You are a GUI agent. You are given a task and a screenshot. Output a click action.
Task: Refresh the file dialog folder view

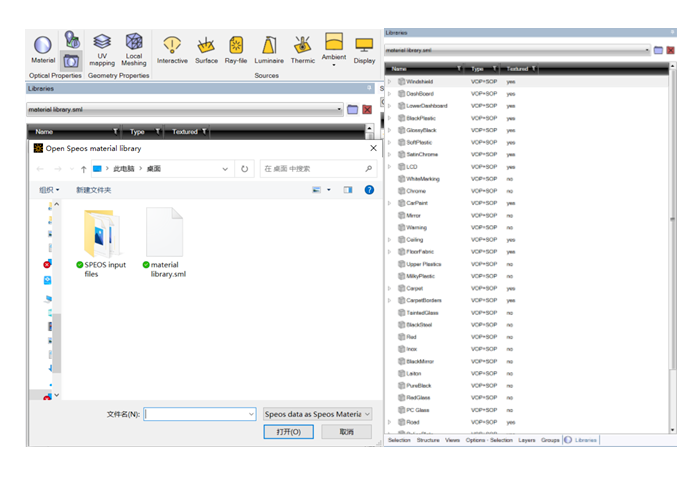point(245,169)
